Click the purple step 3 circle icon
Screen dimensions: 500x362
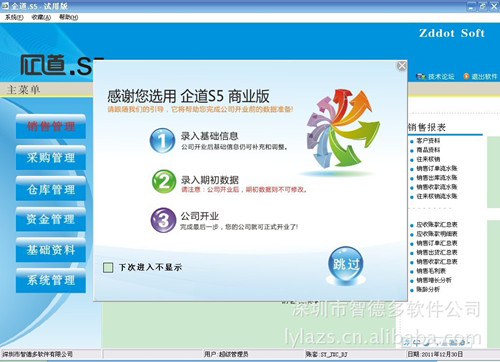[163, 220]
